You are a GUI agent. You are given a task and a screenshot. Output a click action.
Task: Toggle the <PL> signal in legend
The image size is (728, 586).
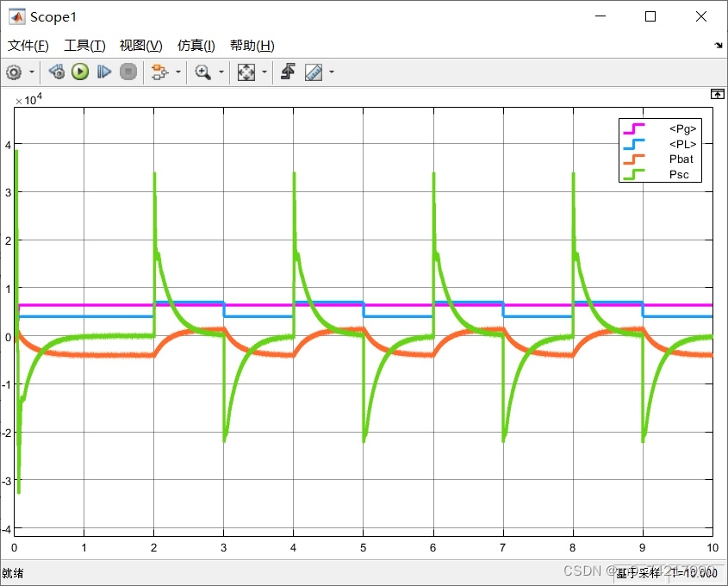[x=682, y=145]
